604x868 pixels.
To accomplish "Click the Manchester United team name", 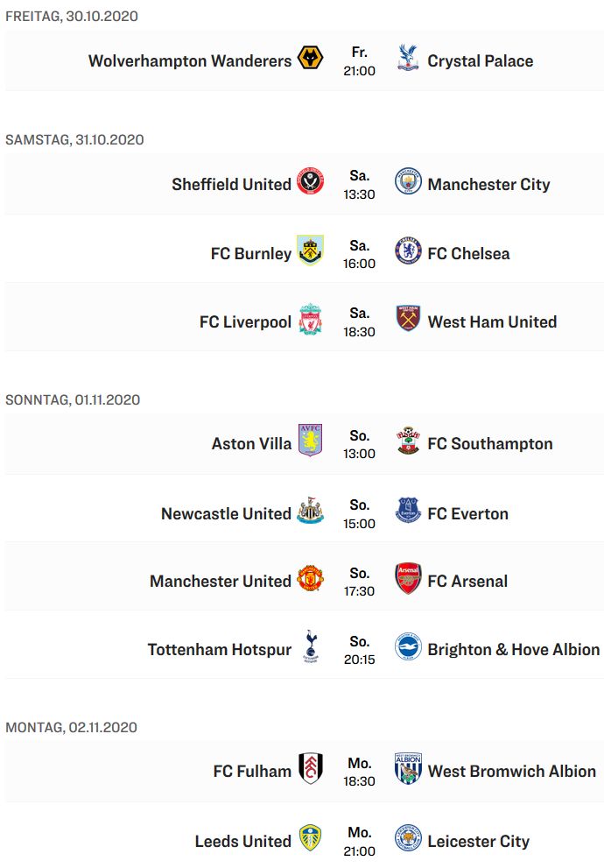I will pos(220,582).
